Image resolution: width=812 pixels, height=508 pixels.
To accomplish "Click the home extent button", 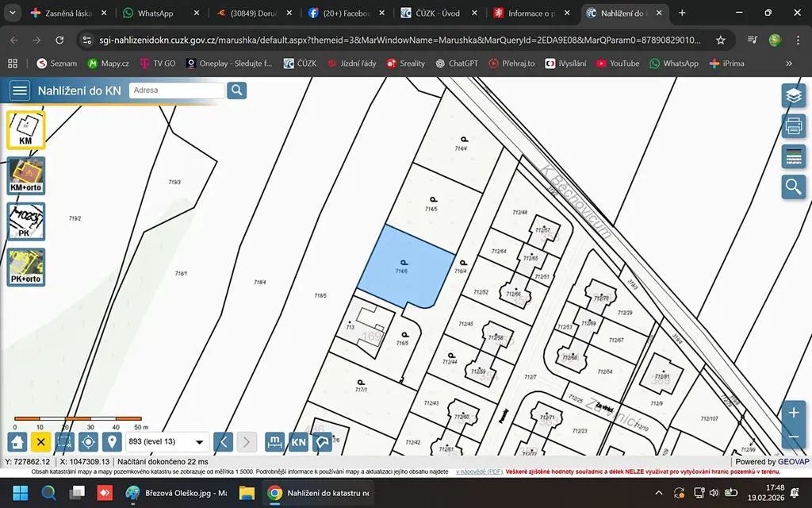I will (18, 442).
